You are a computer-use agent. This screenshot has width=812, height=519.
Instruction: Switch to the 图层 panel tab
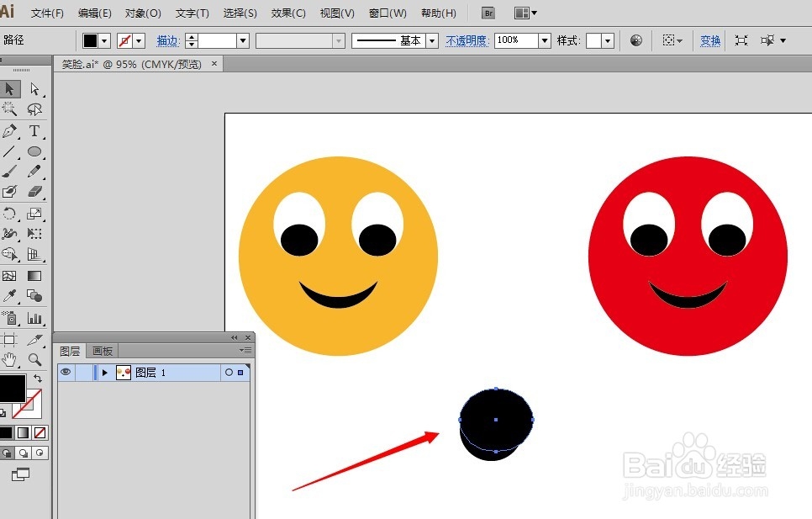point(70,351)
